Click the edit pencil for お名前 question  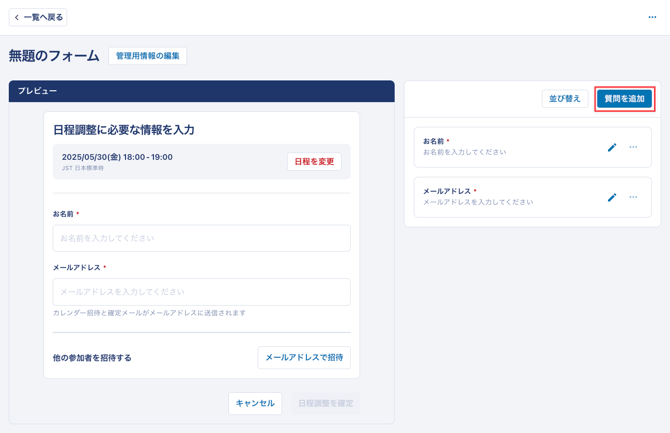tap(612, 147)
